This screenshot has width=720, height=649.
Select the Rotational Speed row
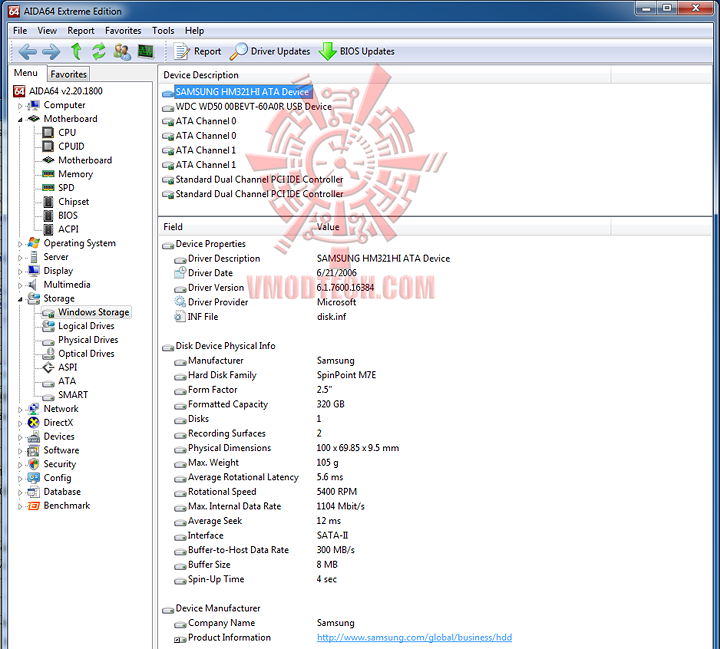[x=266, y=492]
